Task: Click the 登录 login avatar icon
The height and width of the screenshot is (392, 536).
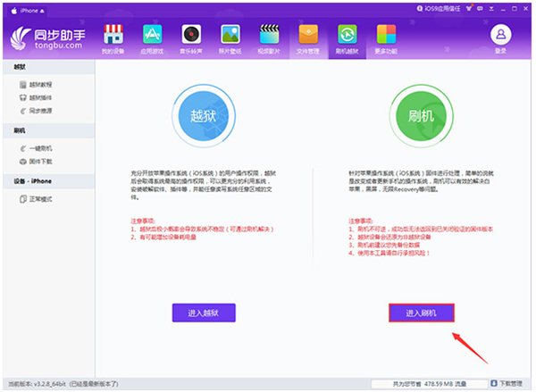Action: pos(501,35)
